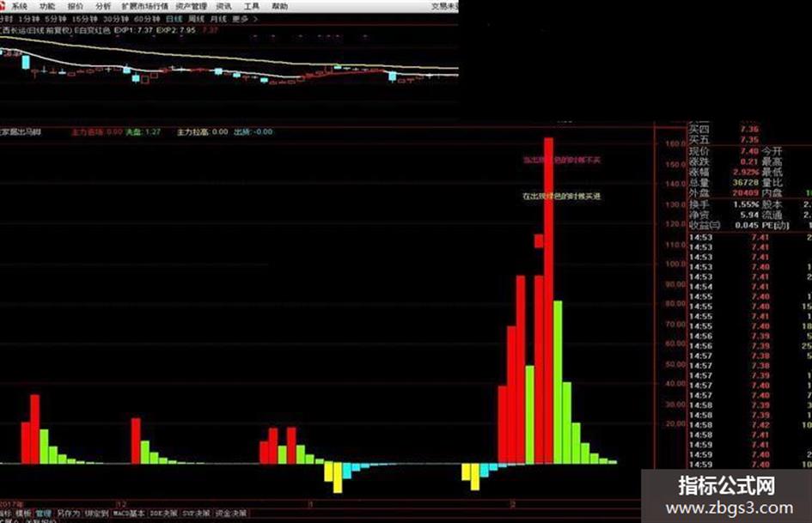Screen dimensions: 812x523
Task: Click the red app logo icon
Action: pyautogui.click(x=3, y=6)
